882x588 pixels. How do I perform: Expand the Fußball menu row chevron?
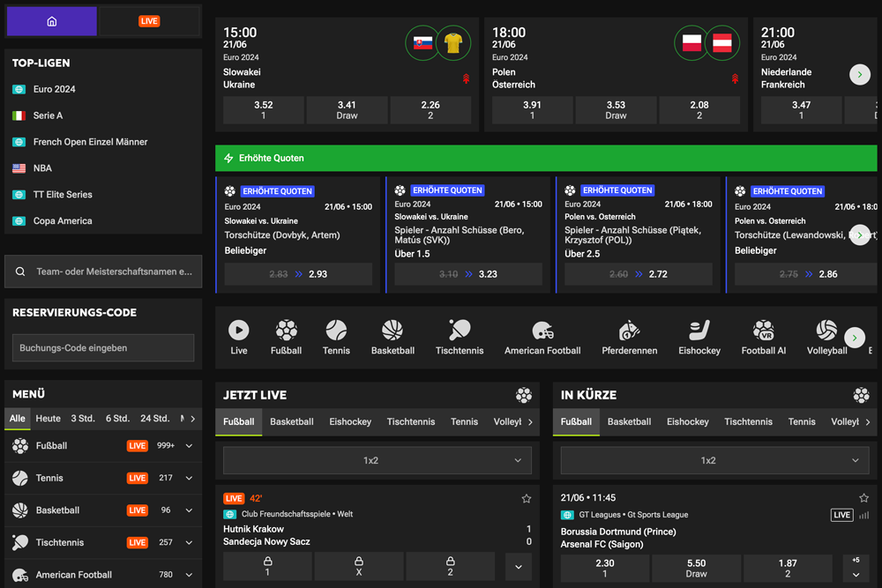click(x=189, y=446)
